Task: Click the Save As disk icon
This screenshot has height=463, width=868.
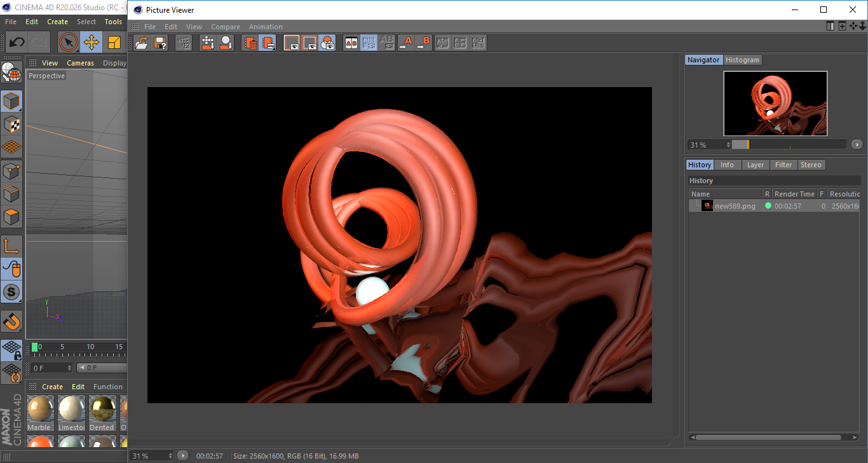Action: click(x=160, y=43)
